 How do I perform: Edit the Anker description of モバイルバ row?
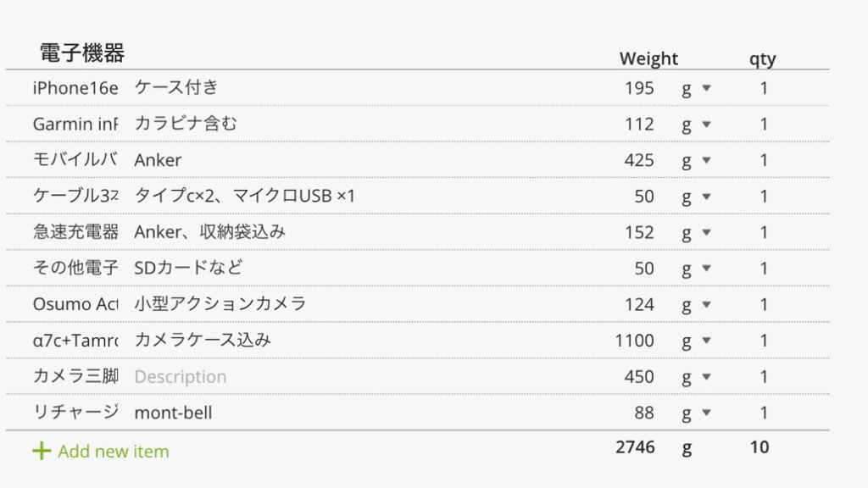(158, 160)
